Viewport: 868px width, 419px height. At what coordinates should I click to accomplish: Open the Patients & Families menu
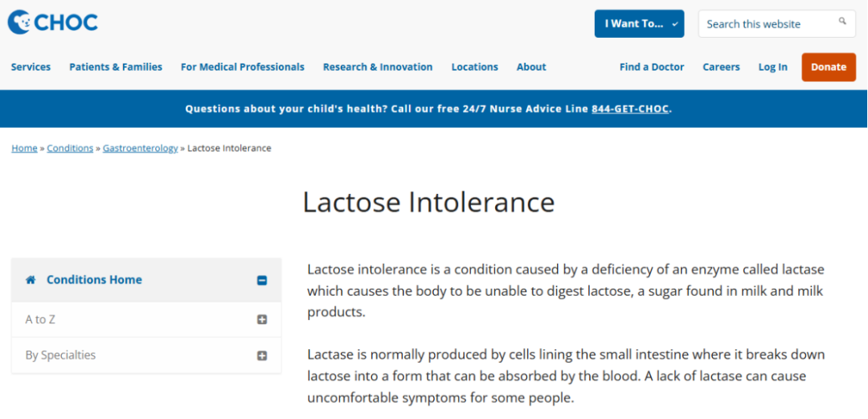tap(116, 67)
